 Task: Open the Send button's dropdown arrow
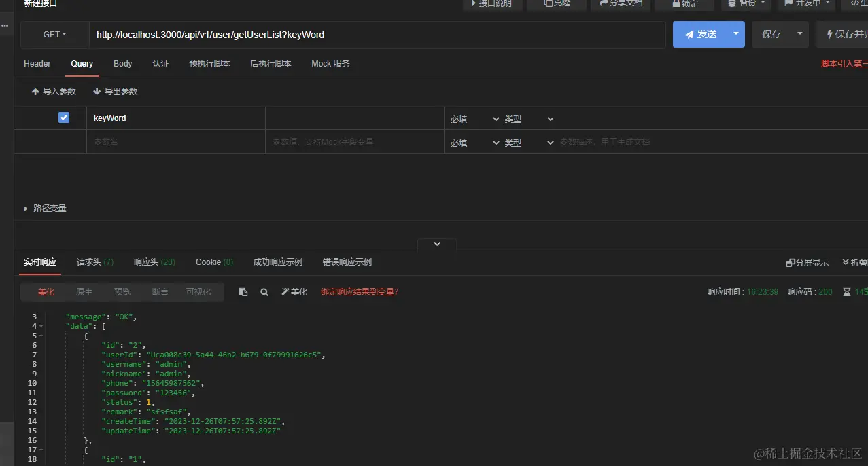coord(736,34)
